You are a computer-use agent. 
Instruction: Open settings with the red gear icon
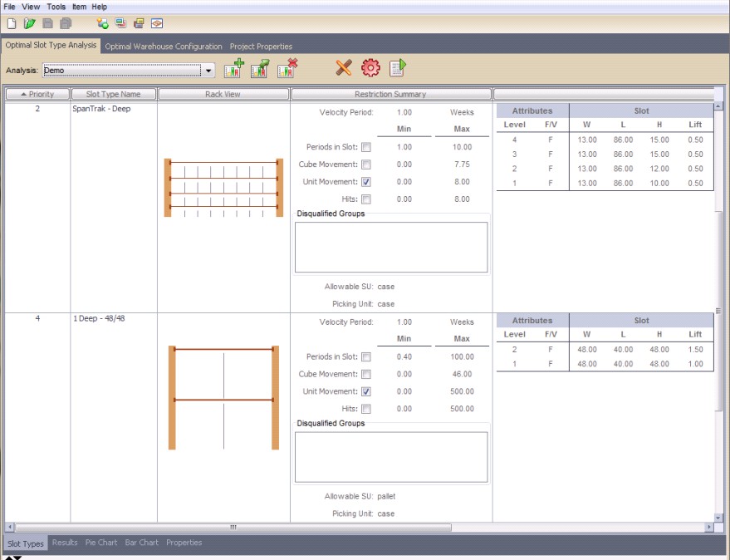coord(370,68)
